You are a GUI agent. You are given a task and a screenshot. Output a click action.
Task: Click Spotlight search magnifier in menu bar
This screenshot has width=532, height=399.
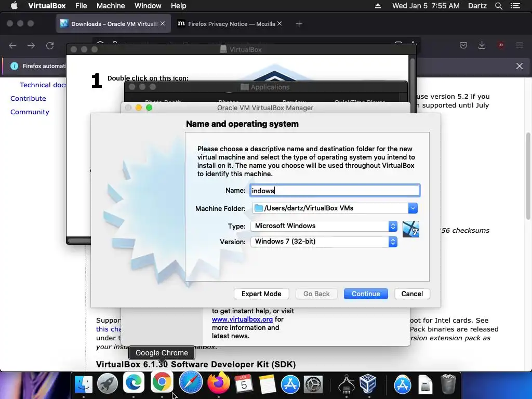pyautogui.click(x=498, y=6)
